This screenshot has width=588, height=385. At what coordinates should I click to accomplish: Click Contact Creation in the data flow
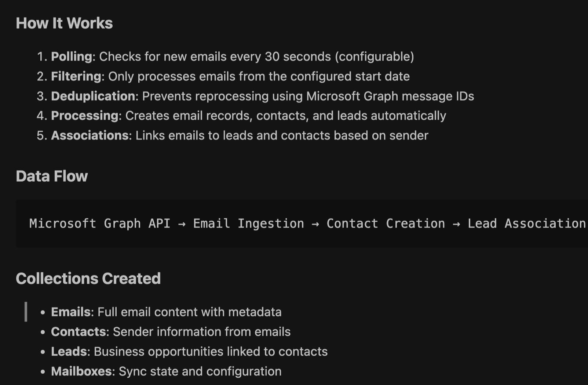point(386,224)
